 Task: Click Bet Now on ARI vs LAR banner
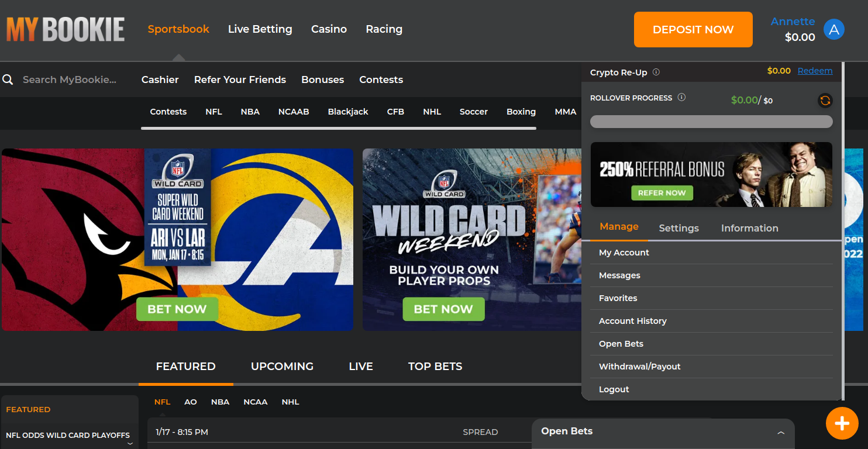[x=177, y=309]
